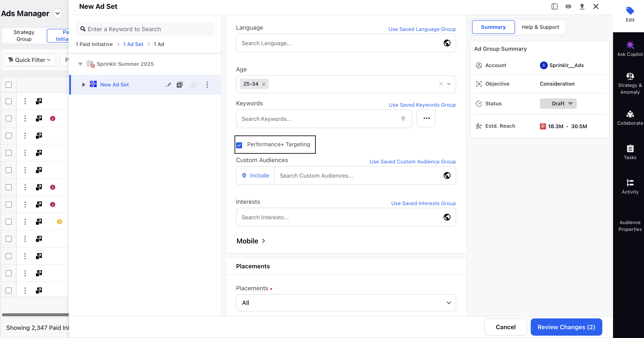Click Use Saved Custom Audience Group link
The height and width of the screenshot is (338, 644).
pos(412,162)
